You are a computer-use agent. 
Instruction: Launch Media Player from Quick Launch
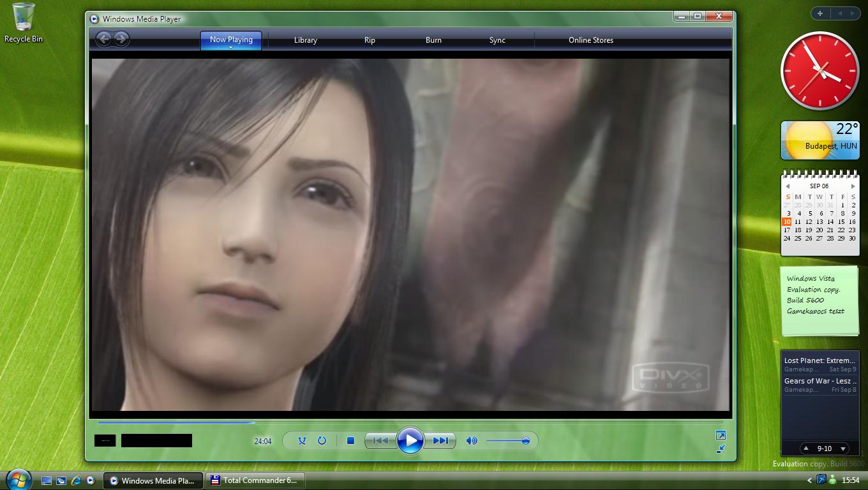point(91,480)
